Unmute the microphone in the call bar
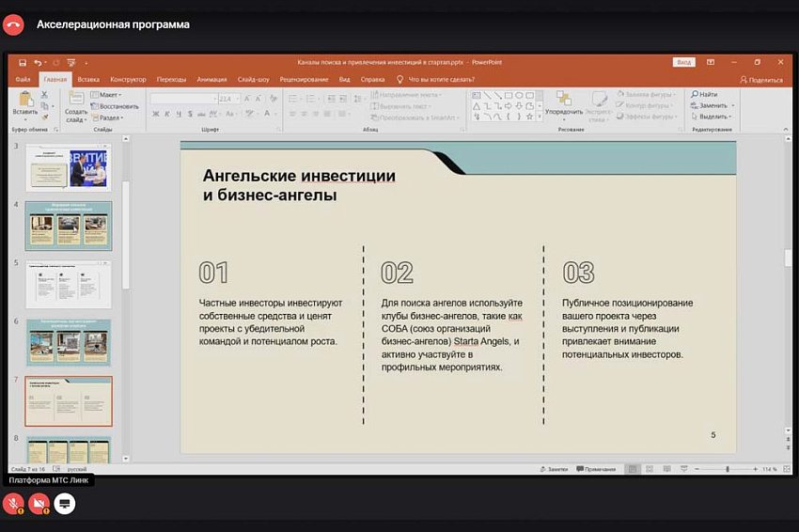The height and width of the screenshot is (532, 799). (13, 504)
